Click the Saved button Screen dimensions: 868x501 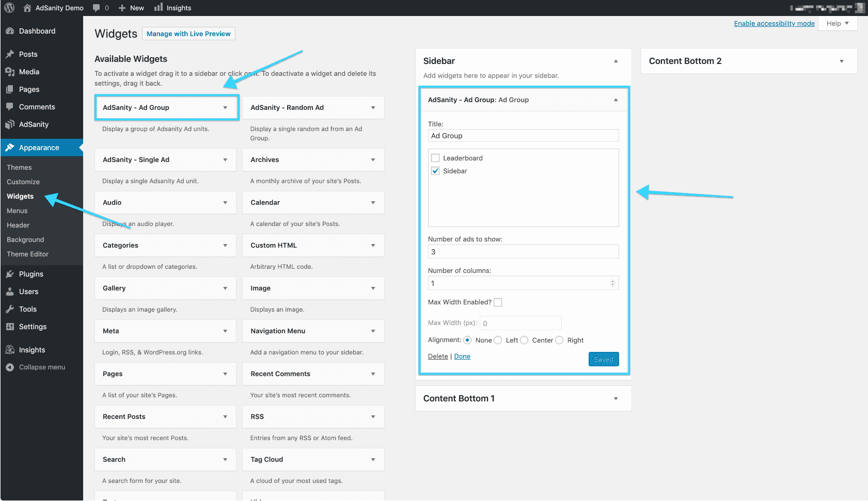(604, 359)
